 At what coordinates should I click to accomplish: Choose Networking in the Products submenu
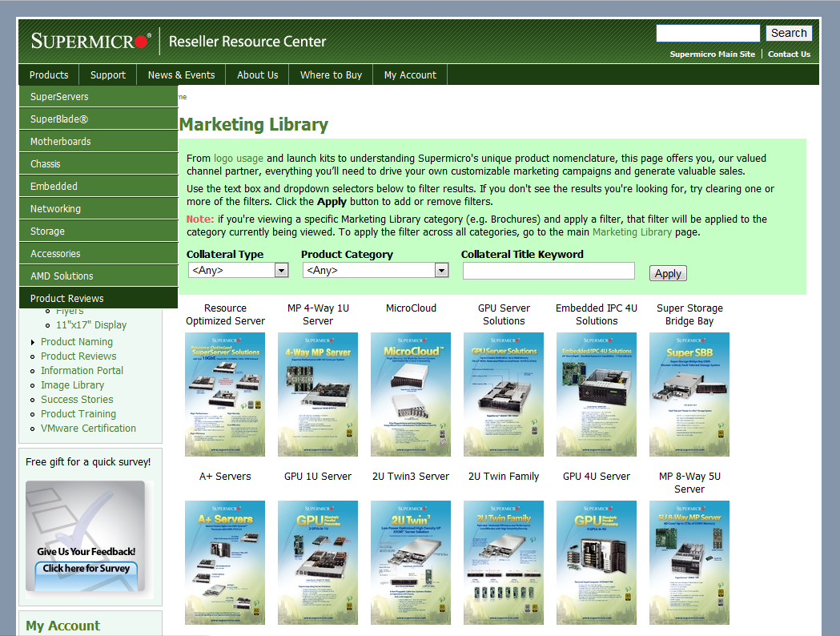click(98, 209)
